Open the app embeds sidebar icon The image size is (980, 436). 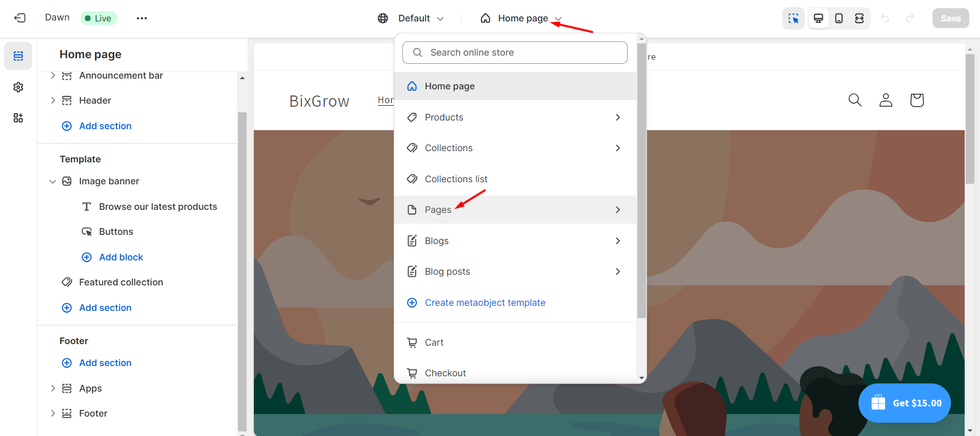click(18, 118)
